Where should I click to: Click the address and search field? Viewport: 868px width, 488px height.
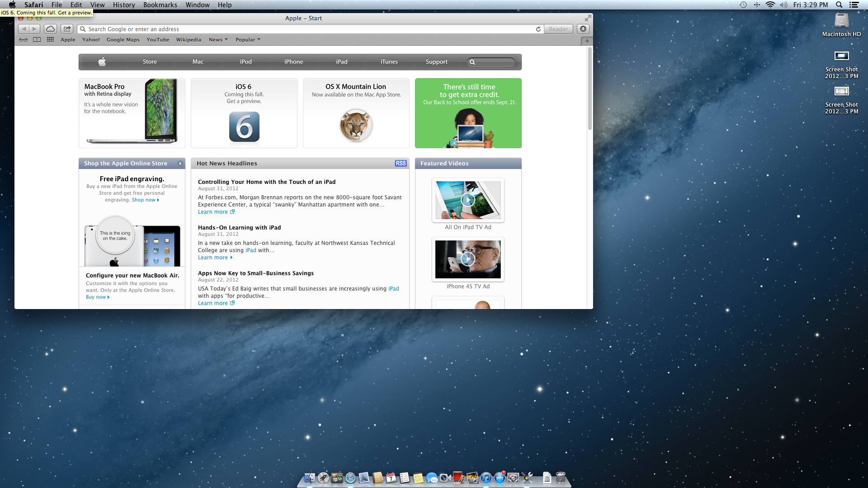311,29
